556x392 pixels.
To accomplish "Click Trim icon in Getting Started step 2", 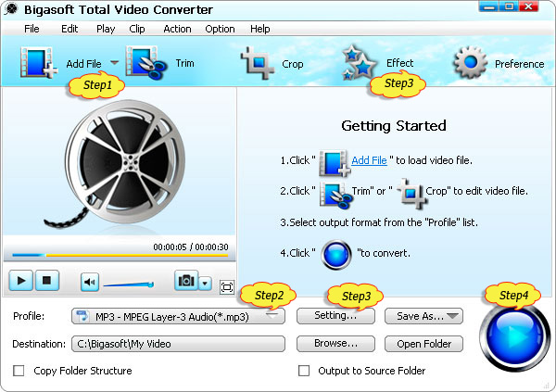I will [335, 194].
